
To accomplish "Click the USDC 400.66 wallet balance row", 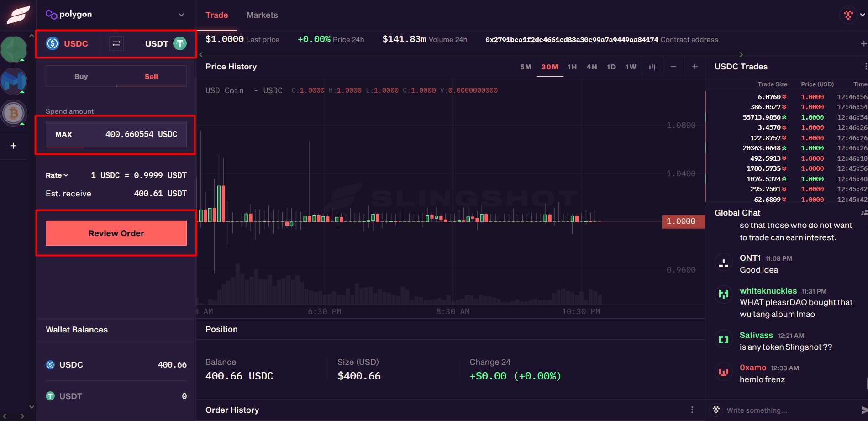I will tap(116, 365).
